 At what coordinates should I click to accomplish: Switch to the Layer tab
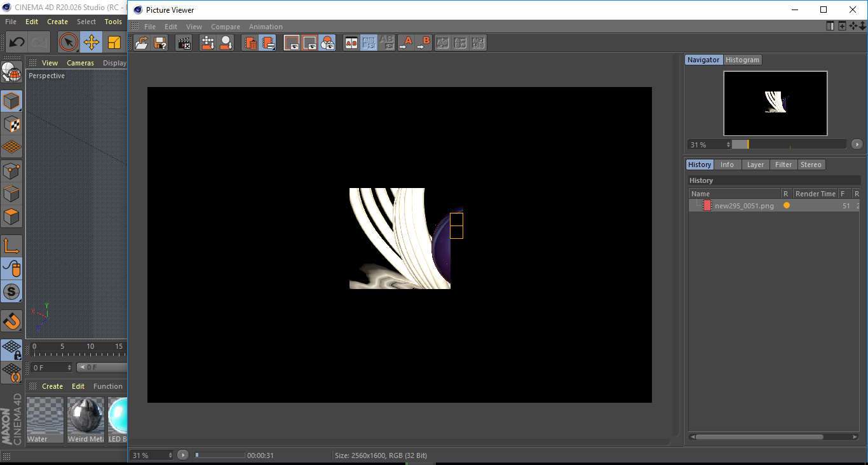pos(755,165)
